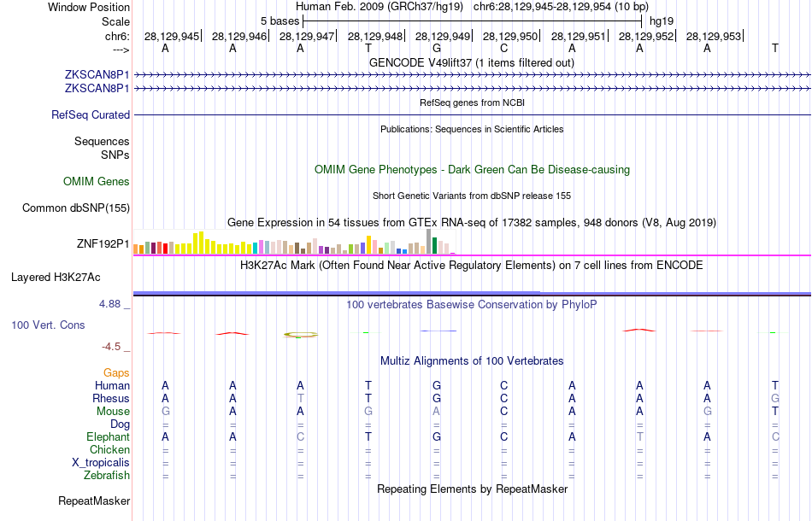Viewport: 812px width, 521px height.
Task: Select the Zebrafish species label
Action: 107,476
